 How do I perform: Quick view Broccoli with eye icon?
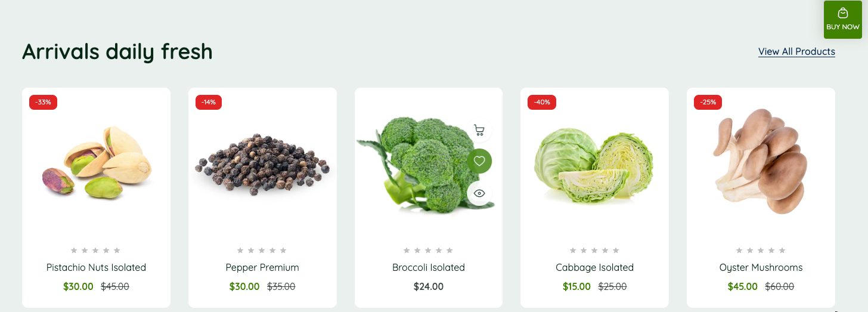click(479, 193)
